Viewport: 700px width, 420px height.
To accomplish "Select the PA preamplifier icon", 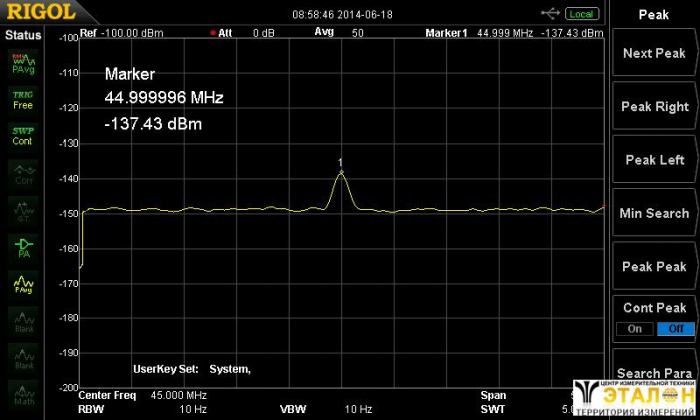I will click(x=23, y=246).
